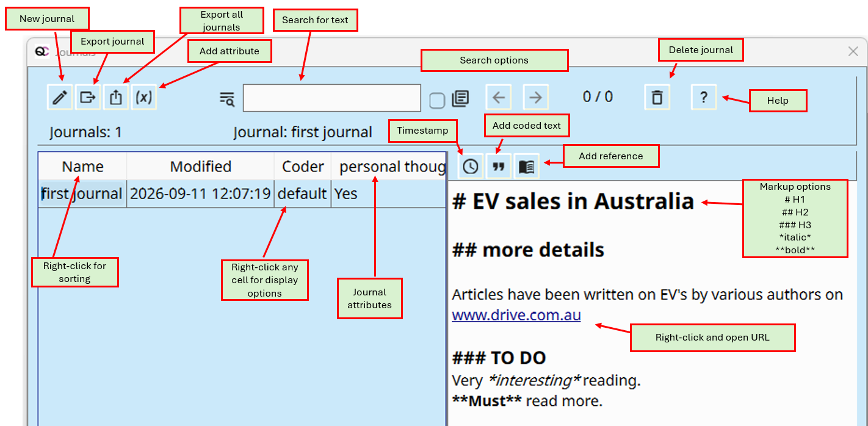Click the Export journal icon

88,98
